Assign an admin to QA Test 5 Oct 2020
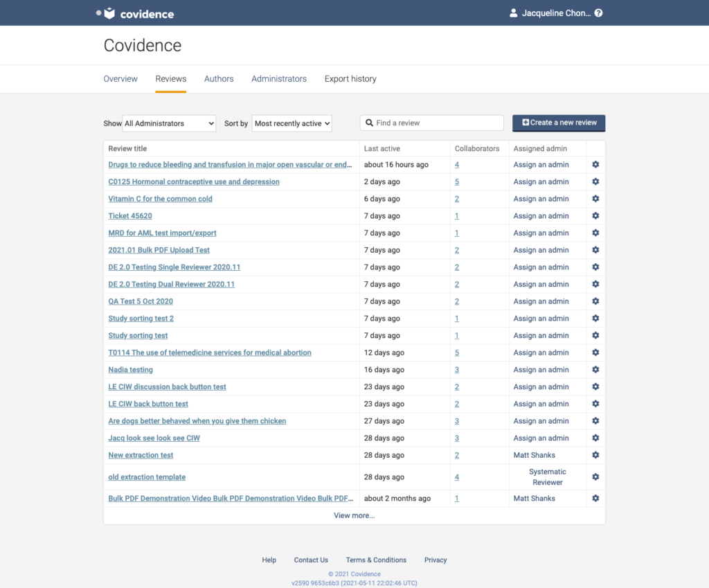709x588 pixels. (541, 301)
